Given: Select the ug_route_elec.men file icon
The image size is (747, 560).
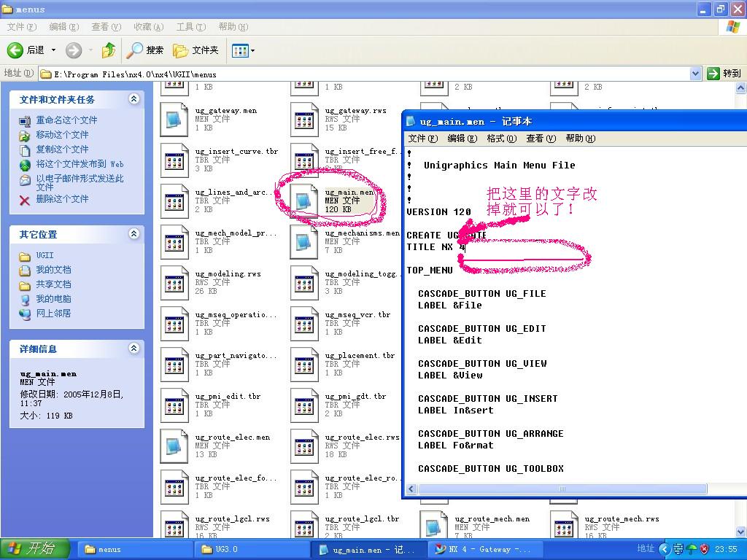Looking at the screenshot, I should 174,447.
